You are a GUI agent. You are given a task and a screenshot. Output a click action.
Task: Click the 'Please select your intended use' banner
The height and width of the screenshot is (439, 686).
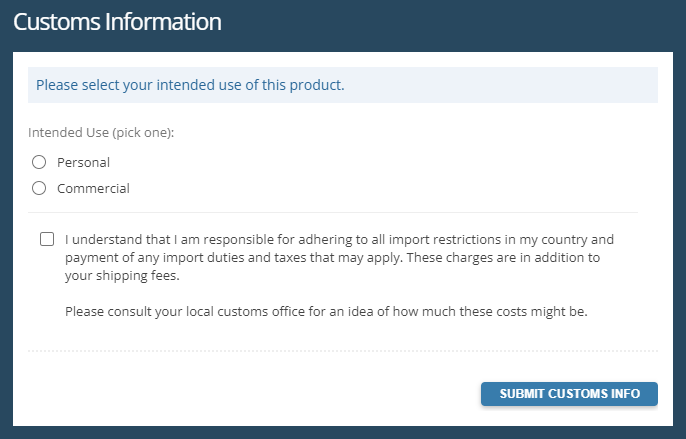(342, 85)
